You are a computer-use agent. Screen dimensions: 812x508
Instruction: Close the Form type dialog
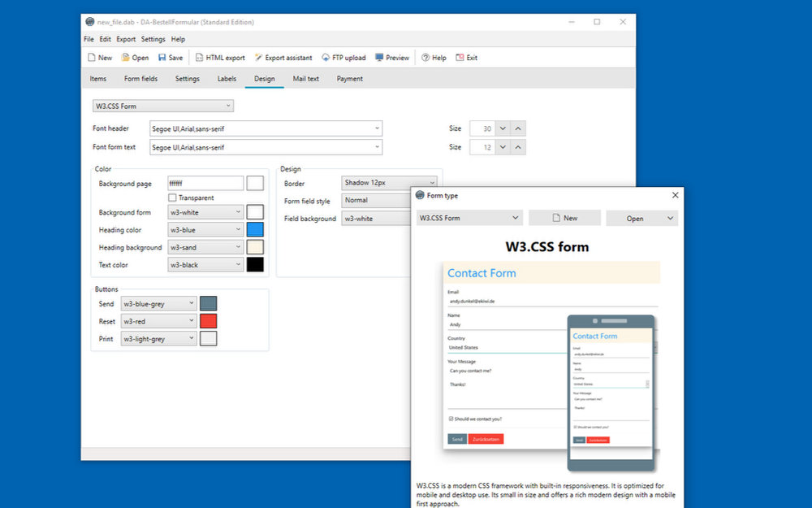[675, 195]
